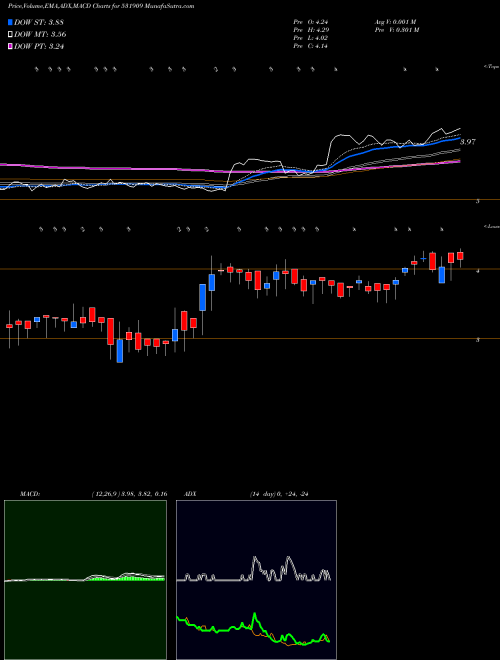Select the 'DOW MT: 3.56' legend text
Screen dimensions: 500x660
point(40,35)
